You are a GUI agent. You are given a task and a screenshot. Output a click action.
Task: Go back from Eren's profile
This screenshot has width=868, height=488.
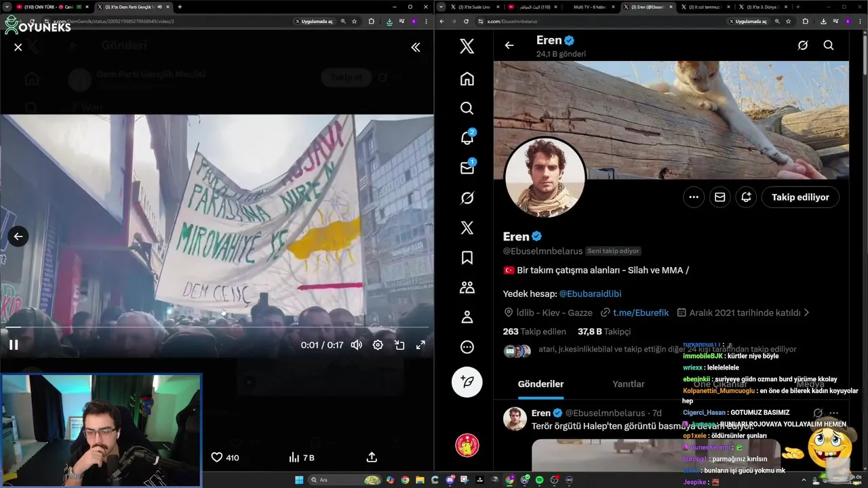pos(509,45)
